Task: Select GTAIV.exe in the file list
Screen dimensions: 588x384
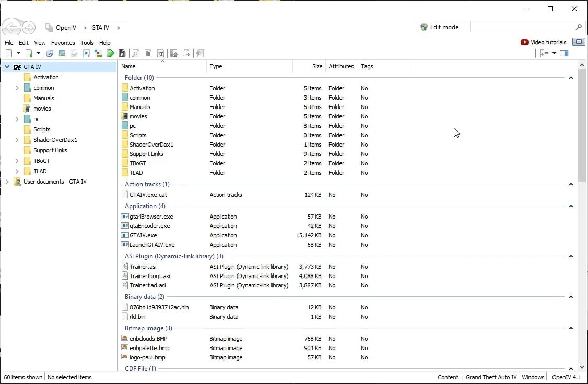Action: coord(143,235)
